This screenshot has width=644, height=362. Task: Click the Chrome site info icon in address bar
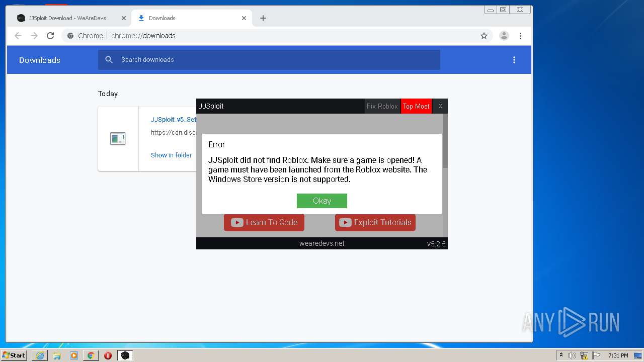tap(70, 36)
